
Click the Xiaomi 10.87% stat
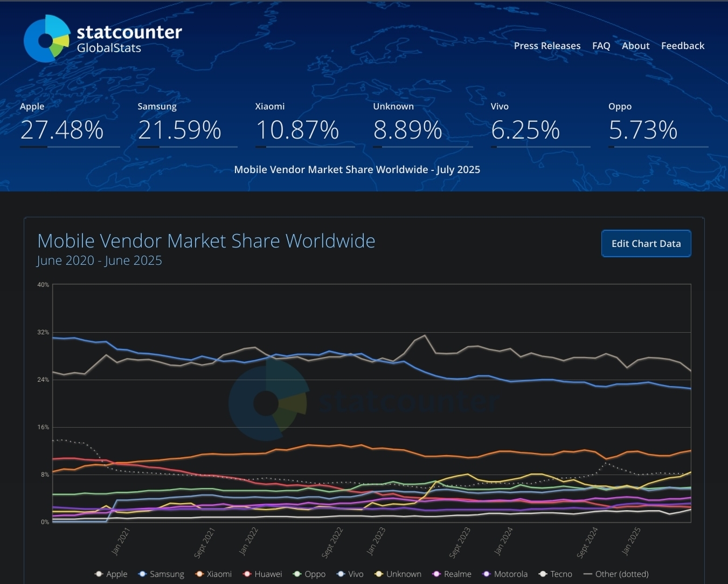coord(297,130)
